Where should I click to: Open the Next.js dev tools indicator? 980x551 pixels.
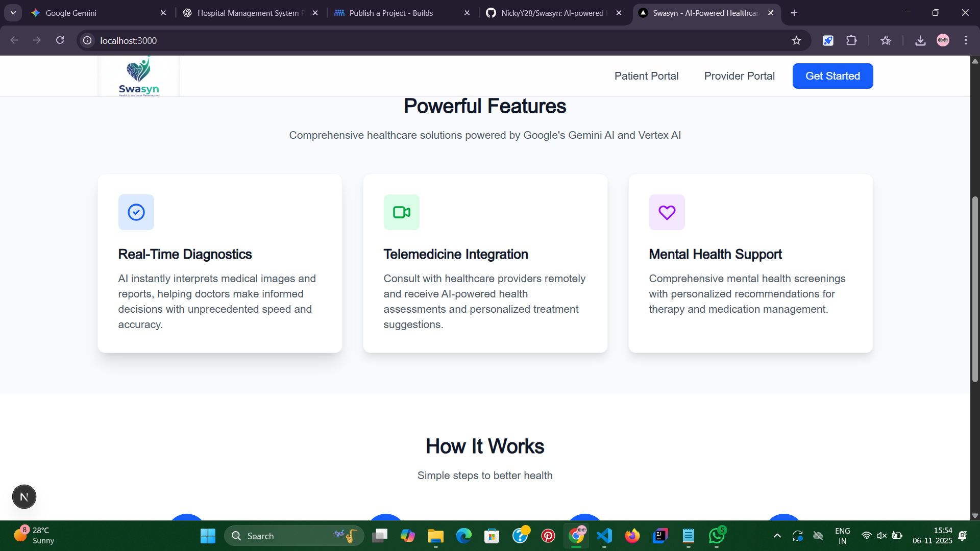tap(24, 497)
